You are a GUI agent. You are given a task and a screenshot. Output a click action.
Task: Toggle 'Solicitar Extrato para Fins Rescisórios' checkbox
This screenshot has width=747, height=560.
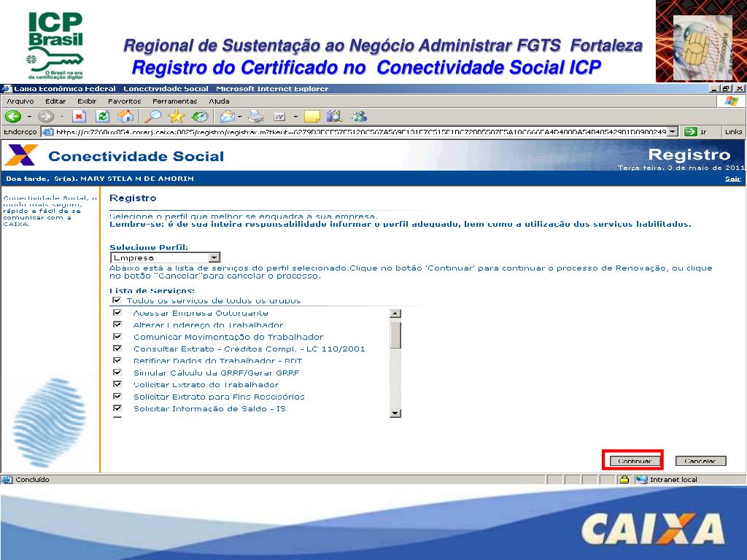tap(117, 396)
